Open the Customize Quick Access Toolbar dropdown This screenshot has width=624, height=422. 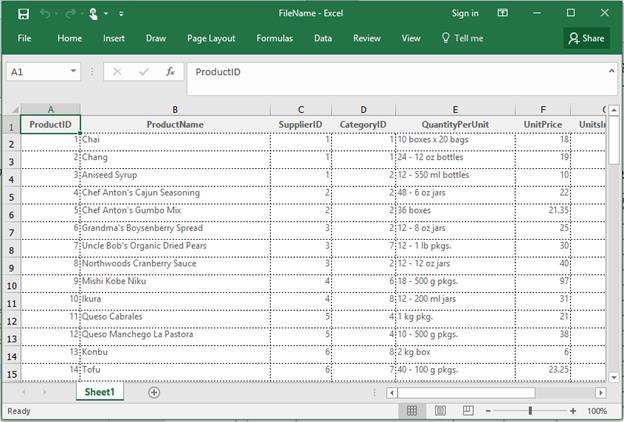click(121, 14)
